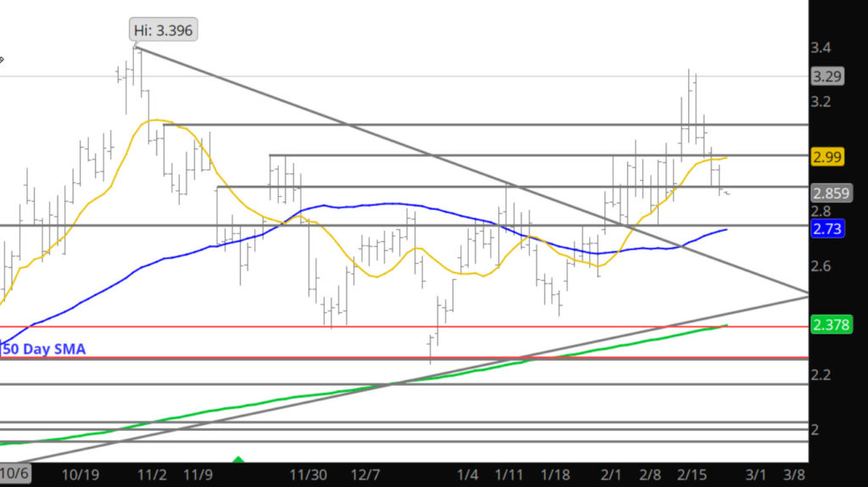Click the 10/6 date label
The image size is (868, 487).
pos(14,473)
